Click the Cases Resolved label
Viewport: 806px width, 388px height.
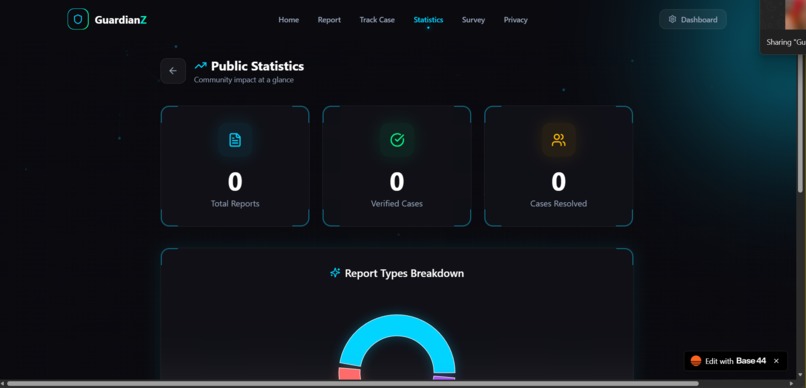click(x=558, y=204)
